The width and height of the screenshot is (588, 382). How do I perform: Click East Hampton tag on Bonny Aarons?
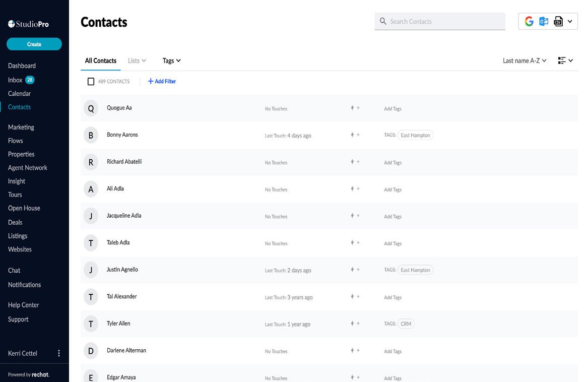tap(415, 135)
